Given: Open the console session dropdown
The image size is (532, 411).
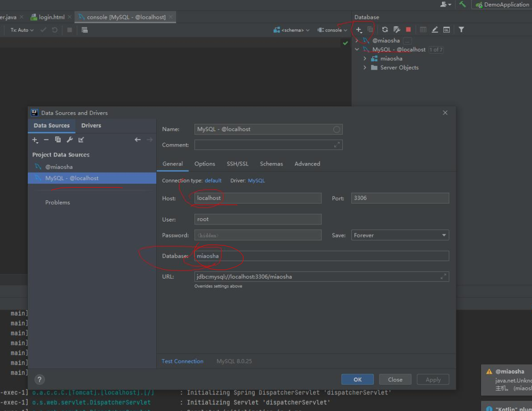Looking at the screenshot, I should click(332, 30).
